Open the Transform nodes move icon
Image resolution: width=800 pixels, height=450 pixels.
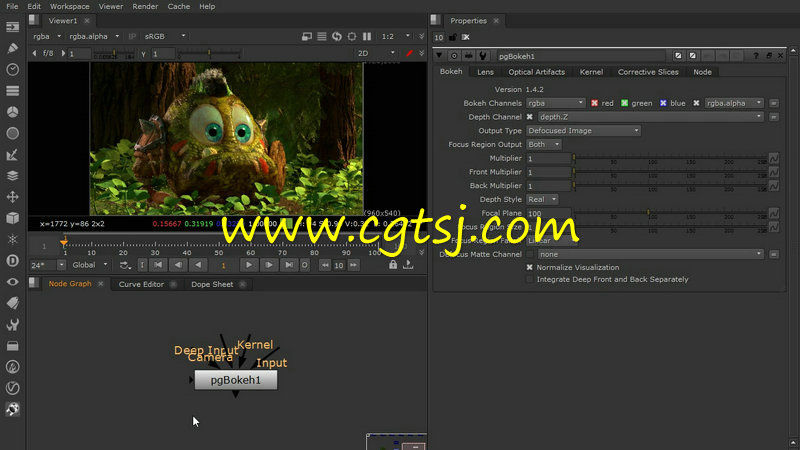pyautogui.click(x=12, y=197)
